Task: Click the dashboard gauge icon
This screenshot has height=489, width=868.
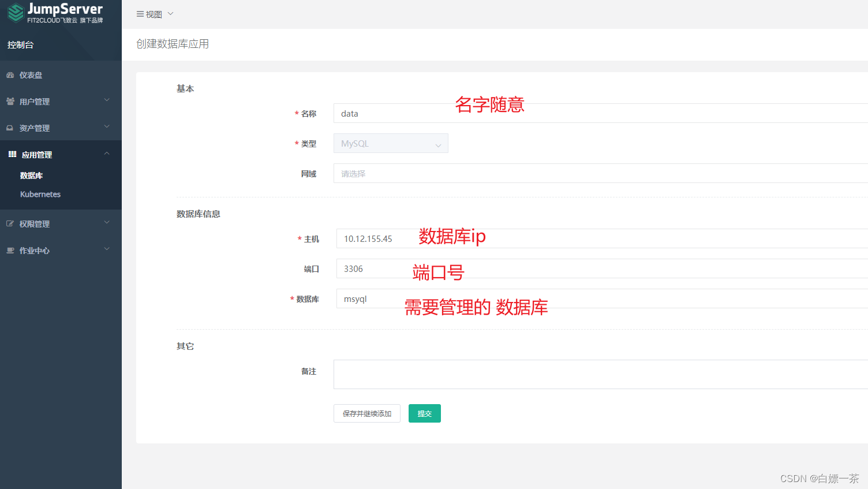Action: pyautogui.click(x=10, y=75)
